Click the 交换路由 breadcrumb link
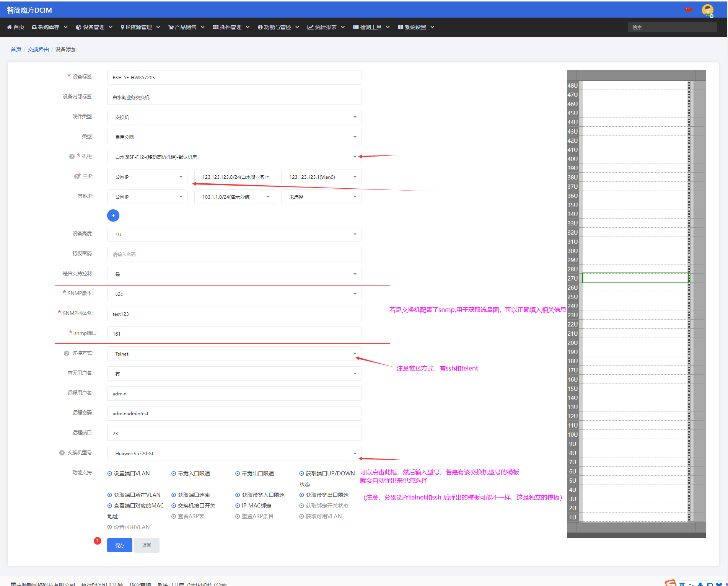 pyautogui.click(x=38, y=49)
